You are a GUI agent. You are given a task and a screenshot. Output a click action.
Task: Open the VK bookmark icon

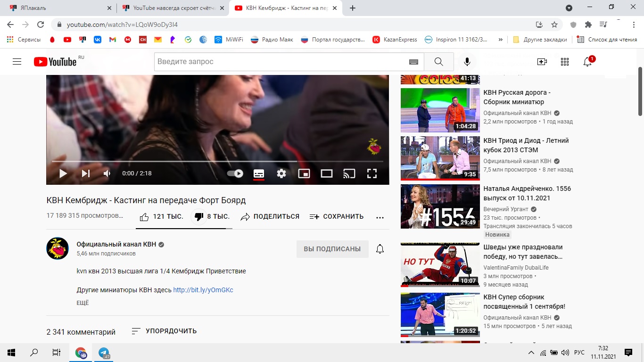click(98, 40)
